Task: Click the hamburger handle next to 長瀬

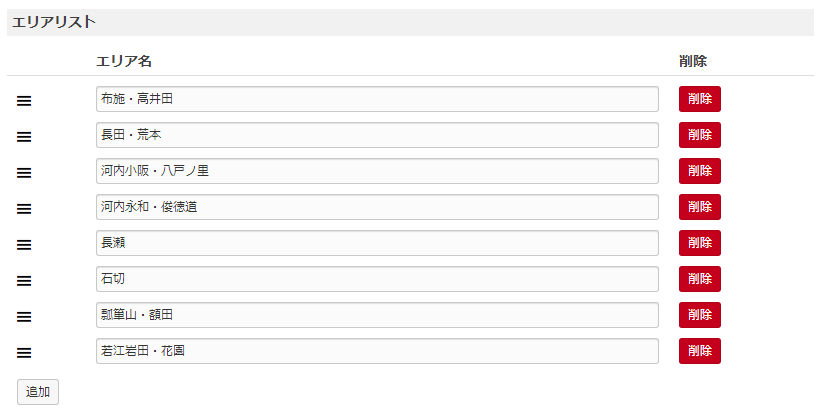Action: (x=24, y=244)
